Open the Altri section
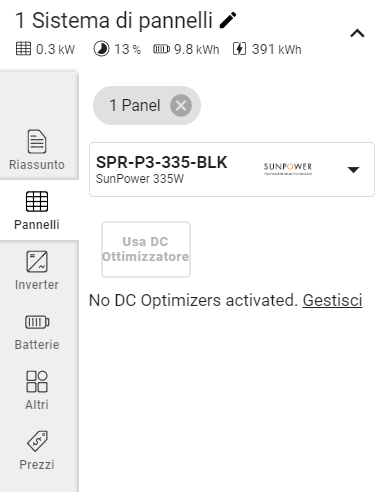This screenshot has height=492, width=389. click(x=37, y=390)
